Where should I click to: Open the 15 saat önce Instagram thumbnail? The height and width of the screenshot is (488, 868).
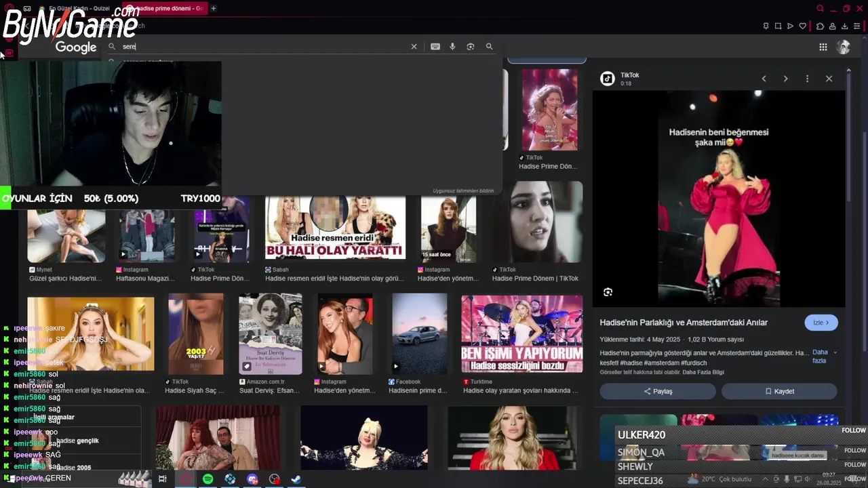[x=448, y=230]
